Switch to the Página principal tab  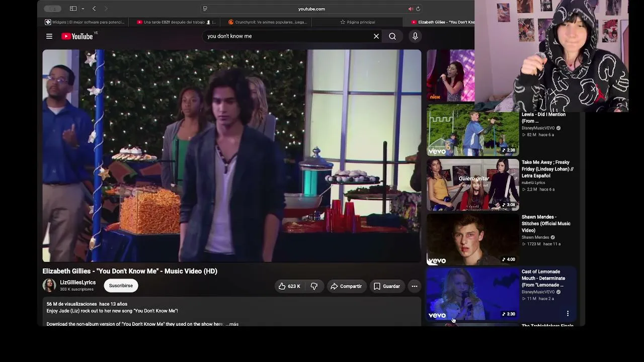(358, 22)
